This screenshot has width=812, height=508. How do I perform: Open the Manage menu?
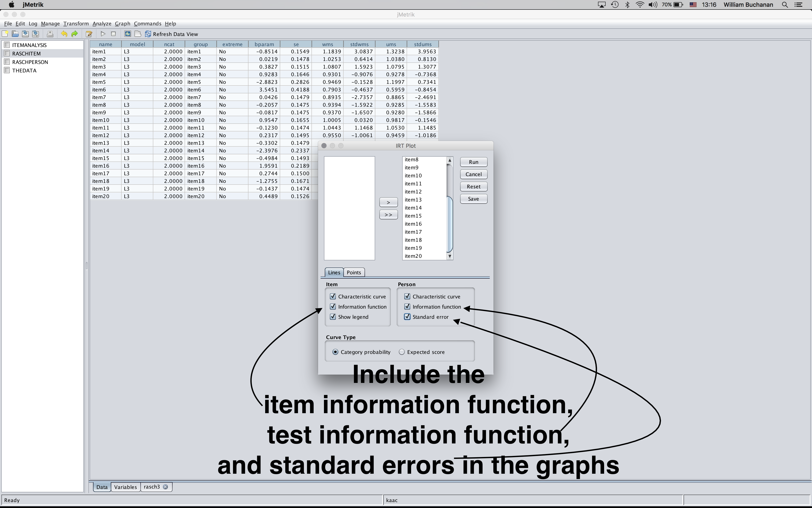[50, 23]
